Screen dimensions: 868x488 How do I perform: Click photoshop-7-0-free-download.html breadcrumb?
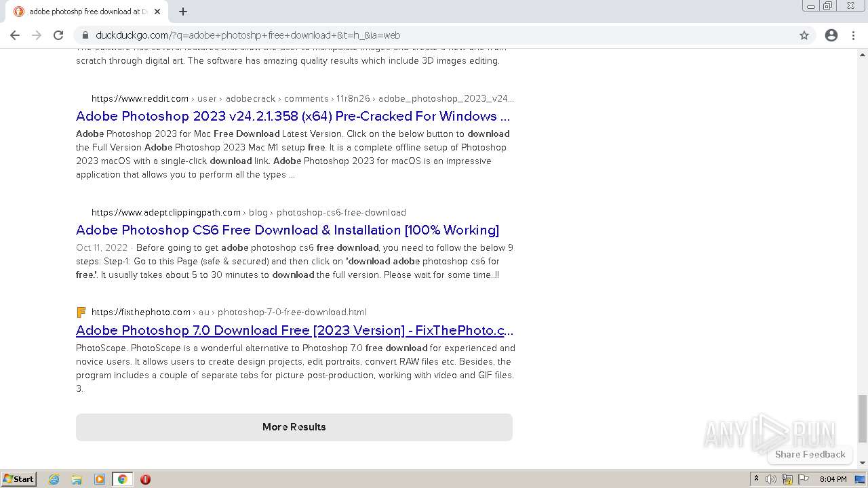tap(292, 312)
